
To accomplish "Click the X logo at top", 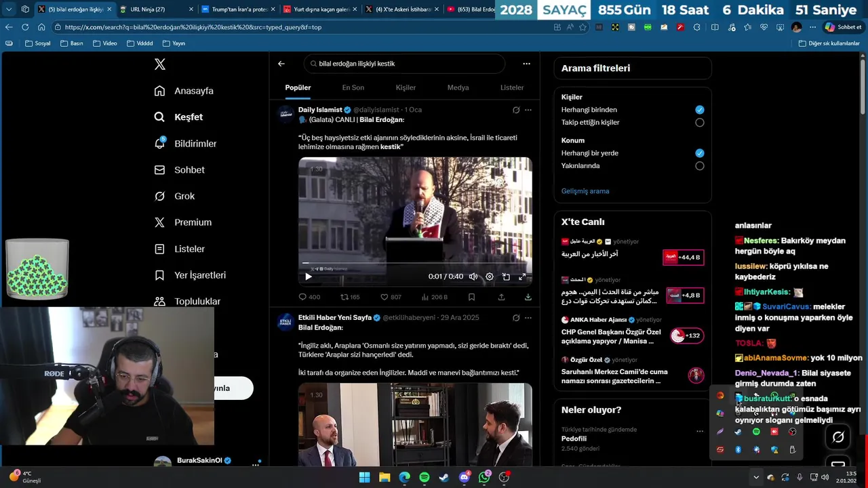I will pyautogui.click(x=159, y=64).
